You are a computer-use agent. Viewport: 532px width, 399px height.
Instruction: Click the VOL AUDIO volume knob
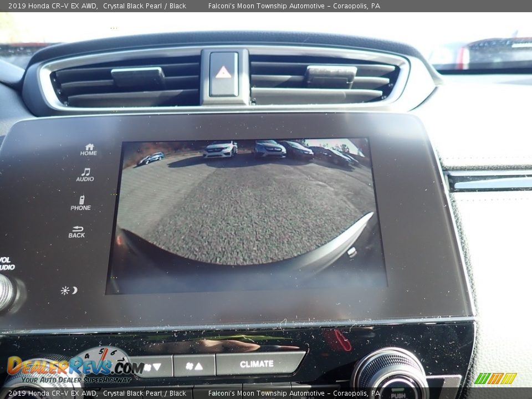coord(7,292)
